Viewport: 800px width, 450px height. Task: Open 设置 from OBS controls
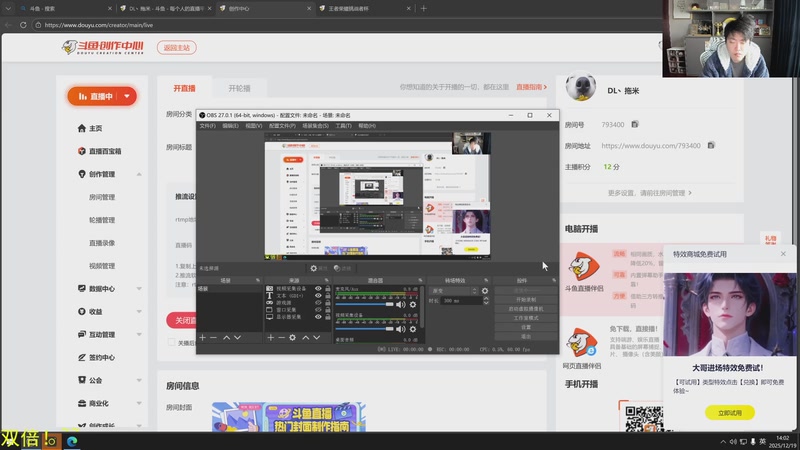(526, 327)
